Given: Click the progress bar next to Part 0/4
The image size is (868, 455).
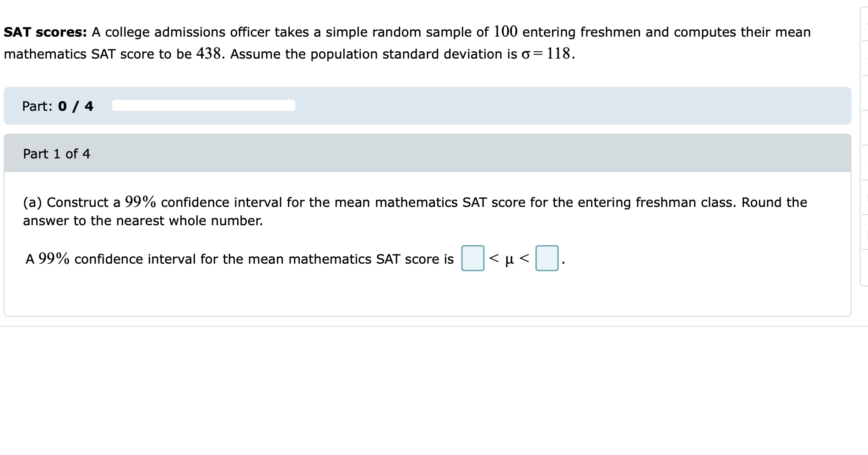Looking at the screenshot, I should coord(203,105).
